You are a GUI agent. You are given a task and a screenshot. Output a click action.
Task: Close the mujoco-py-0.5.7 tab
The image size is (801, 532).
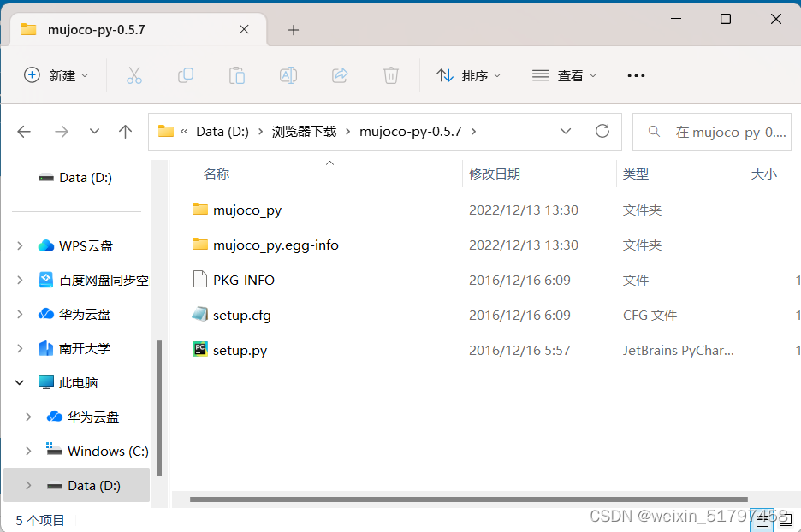(x=244, y=30)
